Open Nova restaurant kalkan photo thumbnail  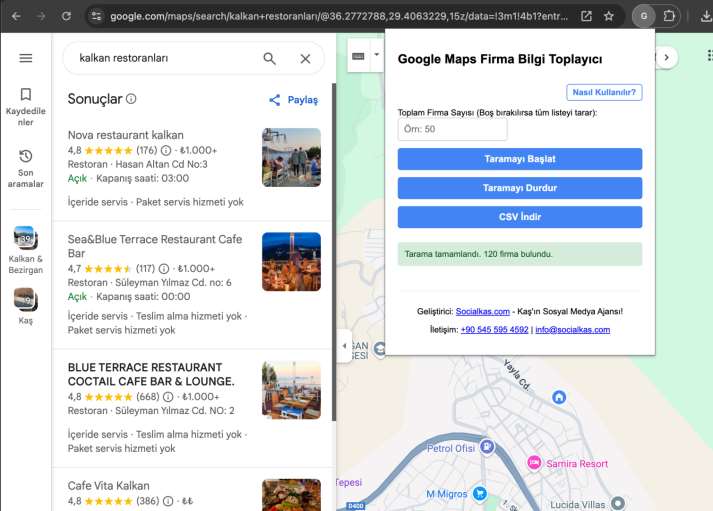(x=291, y=157)
